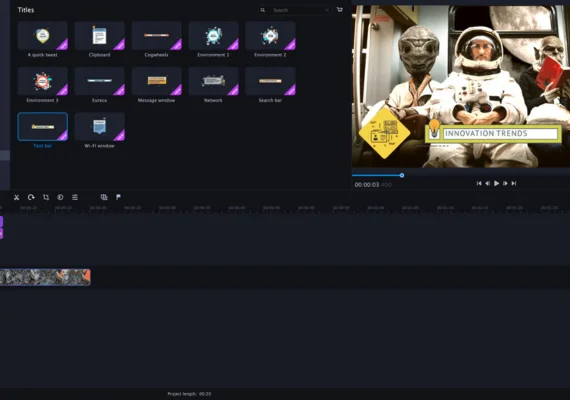This screenshot has width=570, height=400.
Task: Click the INNOVATION TRENDS text in preview
Action: [486, 133]
